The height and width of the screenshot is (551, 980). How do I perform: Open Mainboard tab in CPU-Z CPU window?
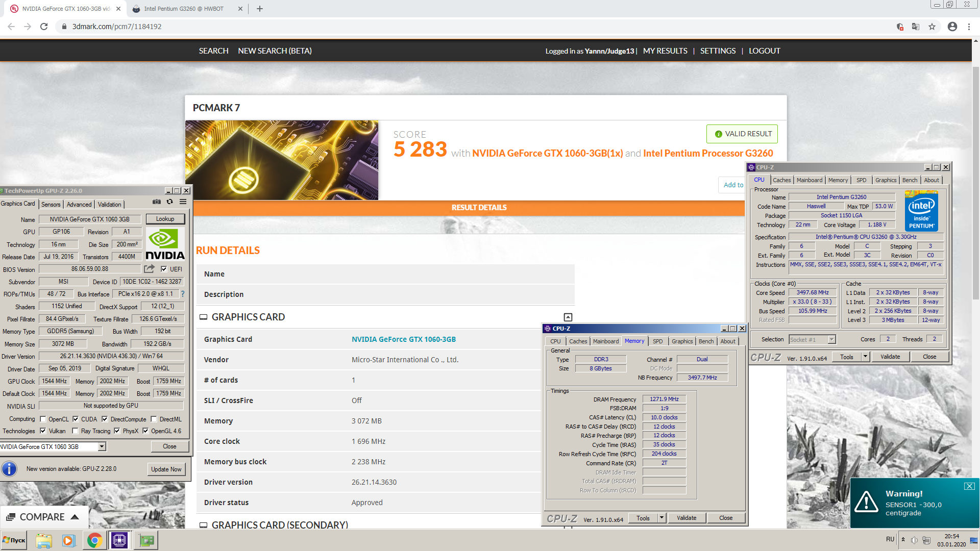[809, 180]
